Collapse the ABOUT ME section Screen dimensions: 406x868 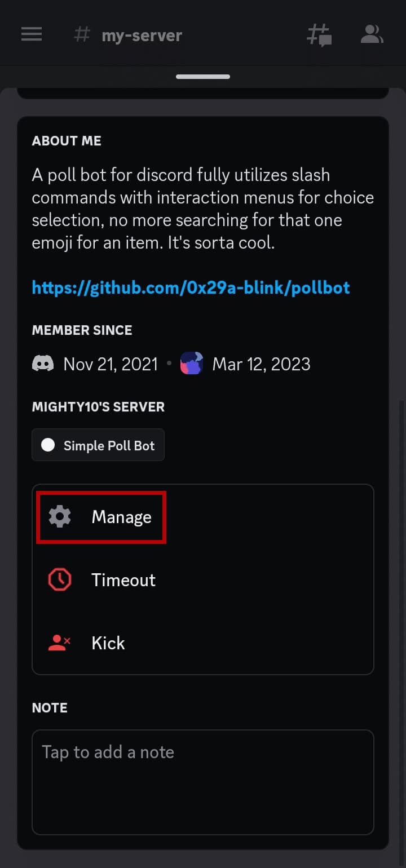pos(67,140)
